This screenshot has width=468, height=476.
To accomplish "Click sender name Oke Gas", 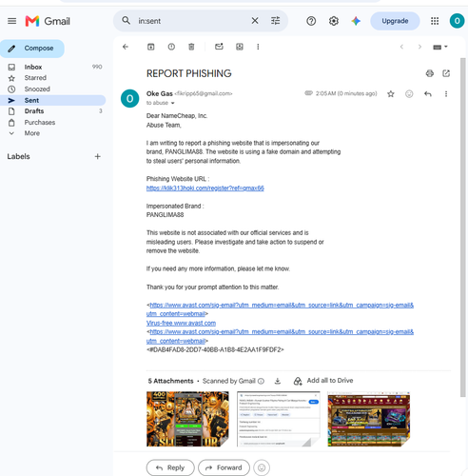I will 160,93.
